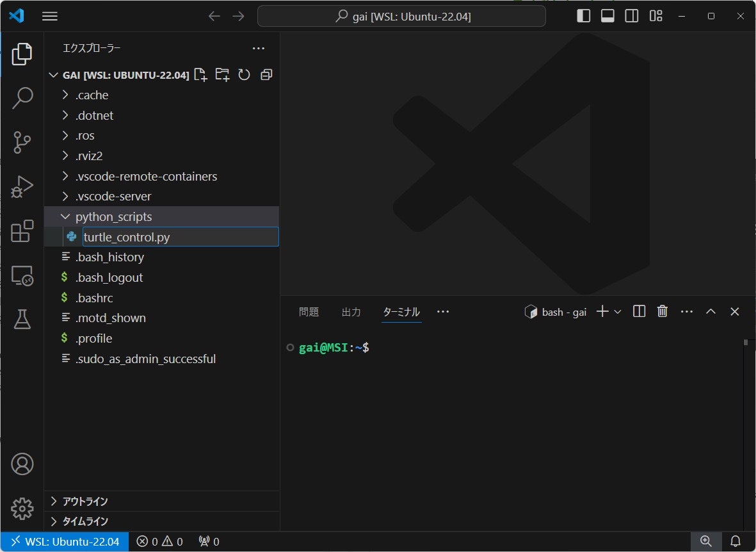Kill terminal with the trash icon
Screen dimensions: 756x552
click(x=663, y=312)
